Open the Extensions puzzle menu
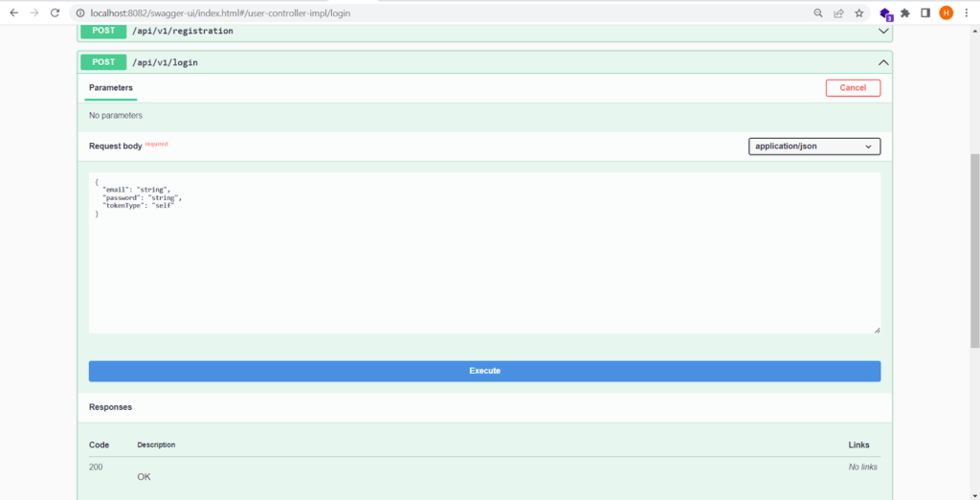 (x=905, y=12)
